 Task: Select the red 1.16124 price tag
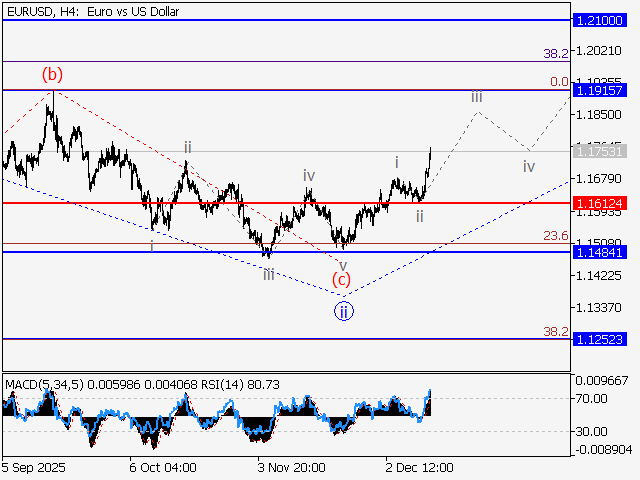pos(600,203)
